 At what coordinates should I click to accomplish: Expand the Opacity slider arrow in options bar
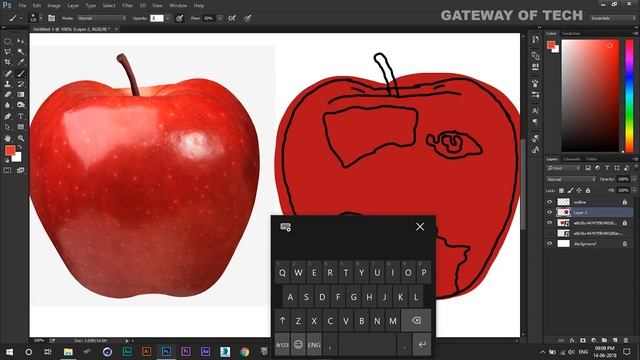tap(167, 18)
